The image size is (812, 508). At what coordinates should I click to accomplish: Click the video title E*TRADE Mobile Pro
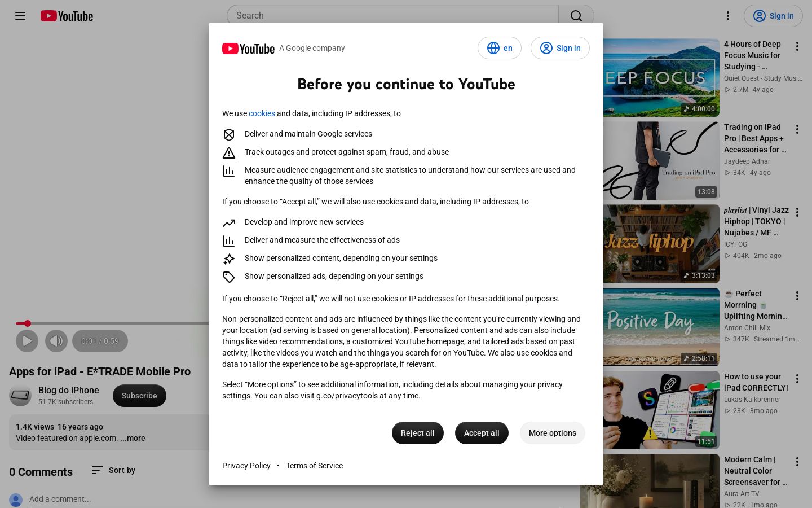click(x=100, y=371)
